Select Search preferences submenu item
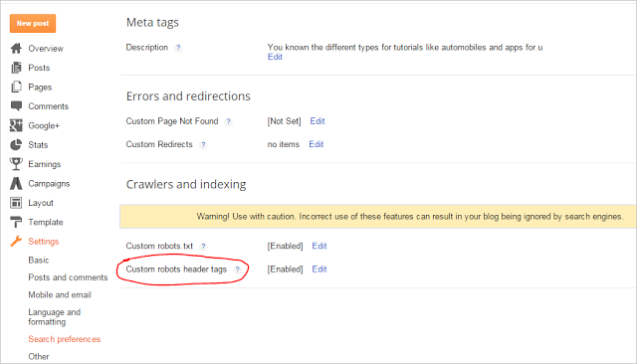 pyautogui.click(x=64, y=339)
